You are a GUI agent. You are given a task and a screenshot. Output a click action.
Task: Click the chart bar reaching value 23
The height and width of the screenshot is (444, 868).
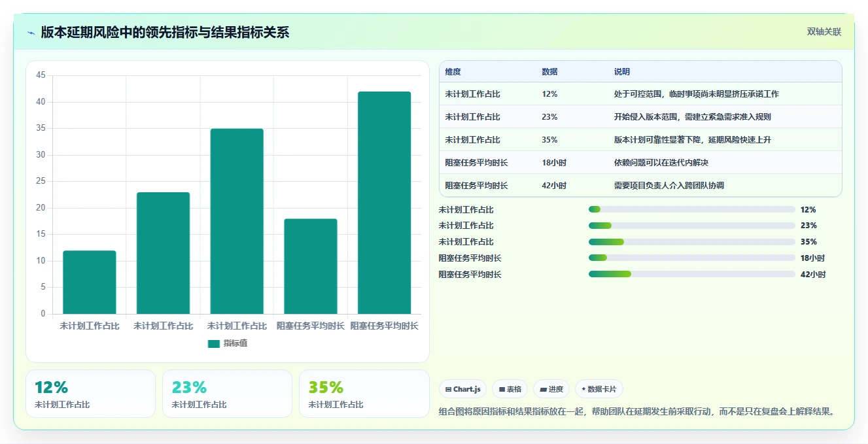(163, 253)
